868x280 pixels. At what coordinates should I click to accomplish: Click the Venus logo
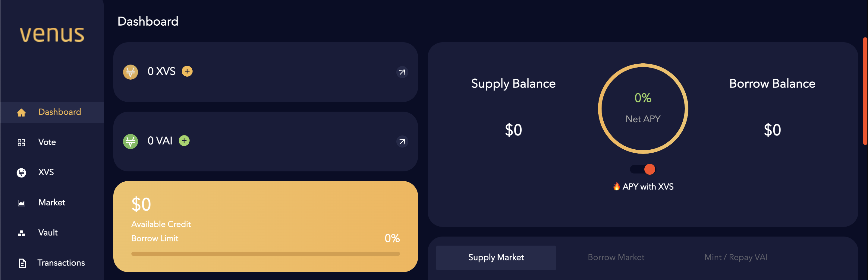click(x=51, y=34)
